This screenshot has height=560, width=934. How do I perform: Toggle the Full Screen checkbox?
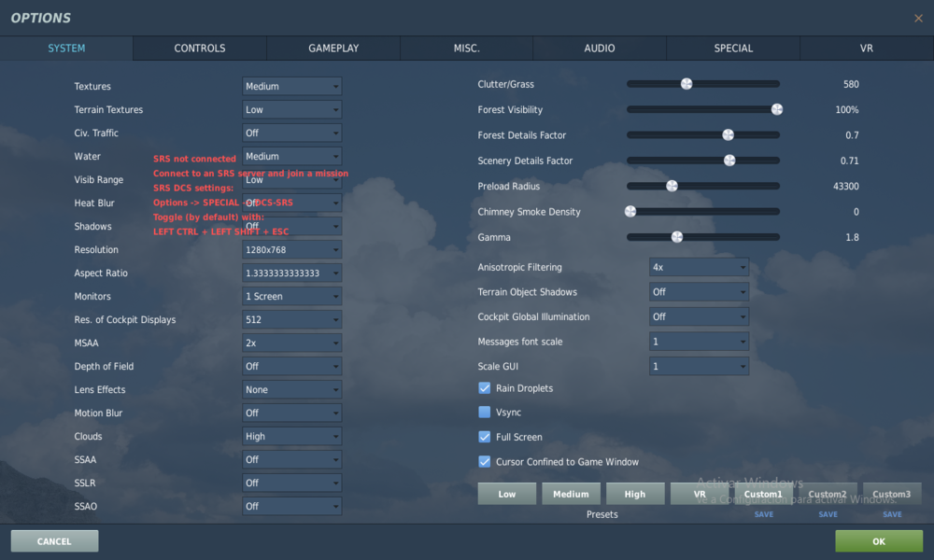pos(484,437)
